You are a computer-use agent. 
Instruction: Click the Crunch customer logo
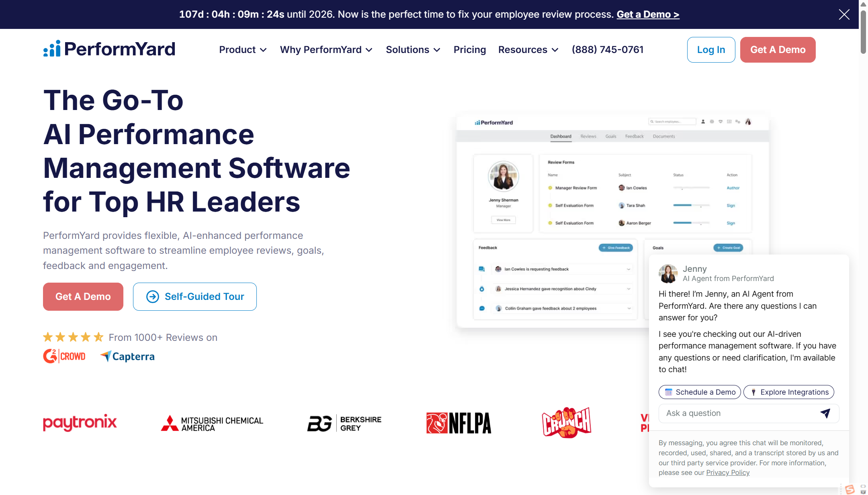point(566,423)
